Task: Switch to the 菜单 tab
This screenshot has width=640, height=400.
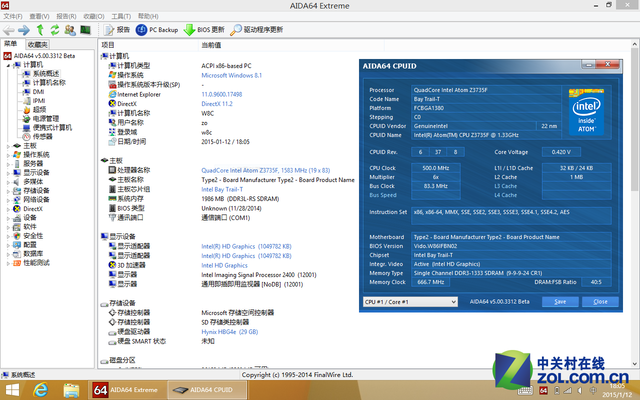Action: point(11,44)
